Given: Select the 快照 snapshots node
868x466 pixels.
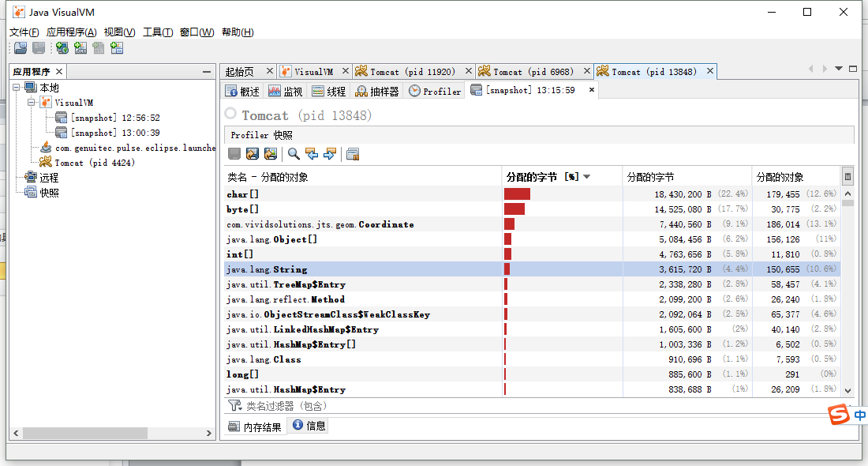Looking at the screenshot, I should [x=49, y=193].
